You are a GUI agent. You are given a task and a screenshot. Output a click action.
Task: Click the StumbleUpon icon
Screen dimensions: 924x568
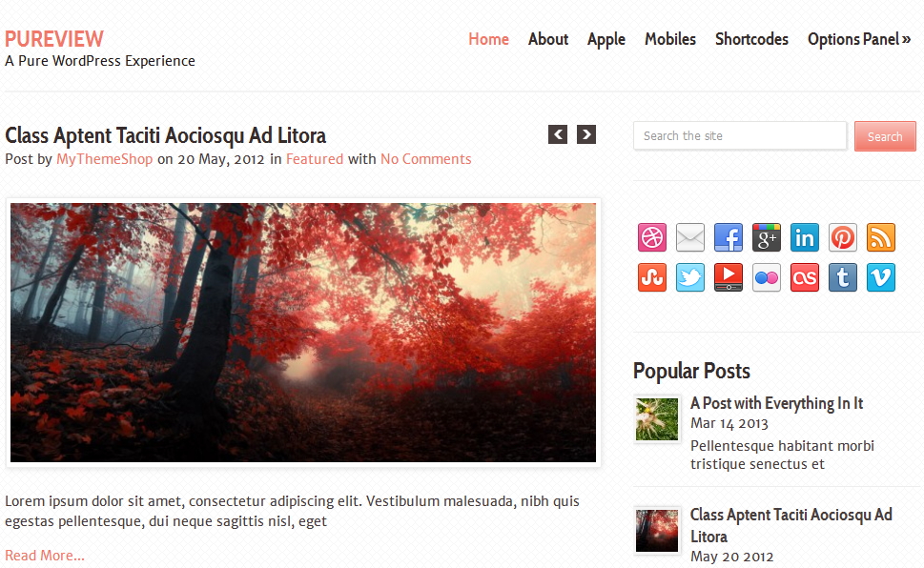coord(651,277)
